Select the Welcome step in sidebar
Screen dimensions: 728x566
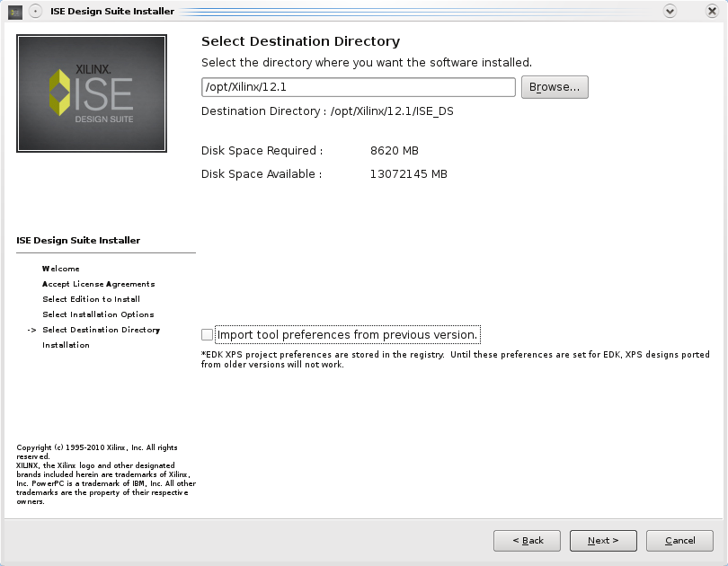coord(61,269)
